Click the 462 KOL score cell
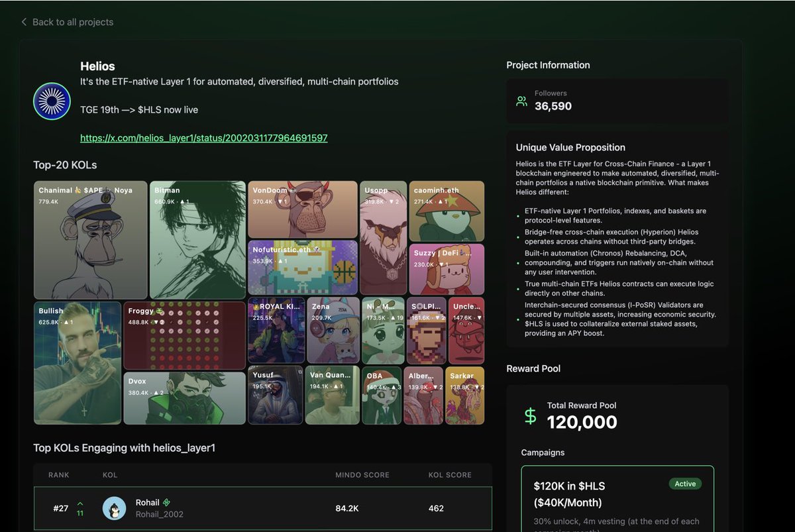The image size is (795, 532). pyautogui.click(x=436, y=508)
